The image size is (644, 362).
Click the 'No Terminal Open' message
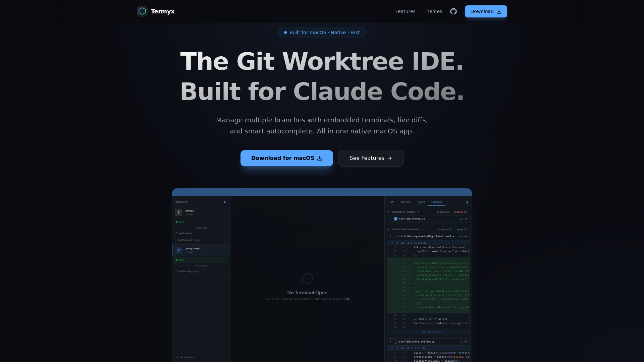click(x=307, y=293)
